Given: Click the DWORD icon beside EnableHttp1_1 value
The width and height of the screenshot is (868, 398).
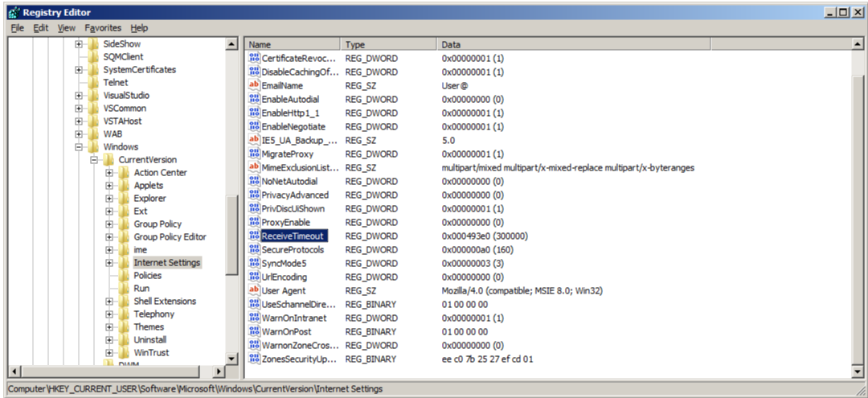Looking at the screenshot, I should [x=254, y=113].
